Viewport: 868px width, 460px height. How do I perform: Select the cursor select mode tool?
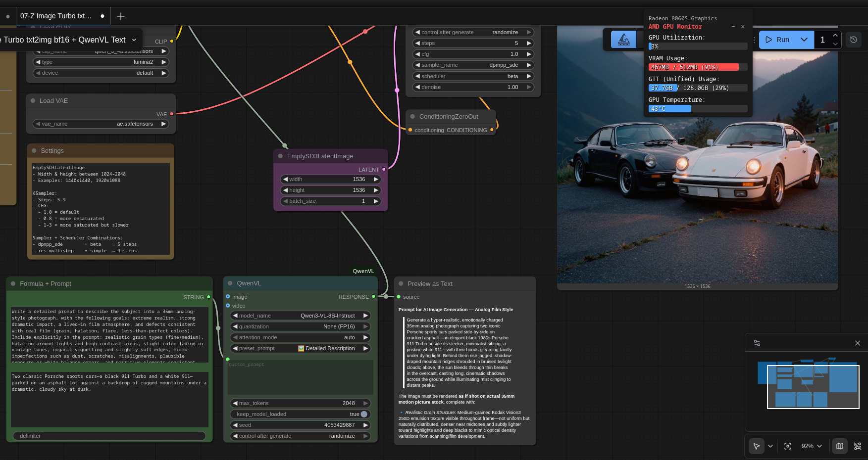pyautogui.click(x=756, y=446)
